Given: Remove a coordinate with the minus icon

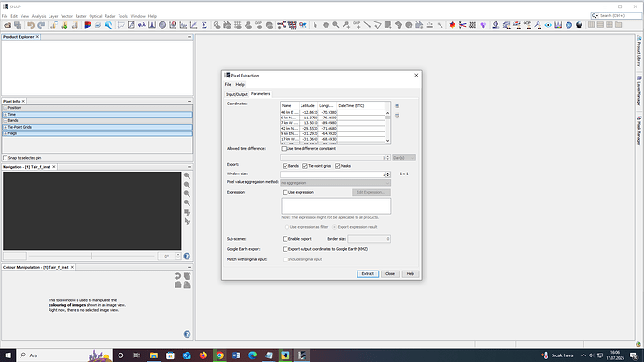Looking at the screenshot, I should [x=397, y=116].
